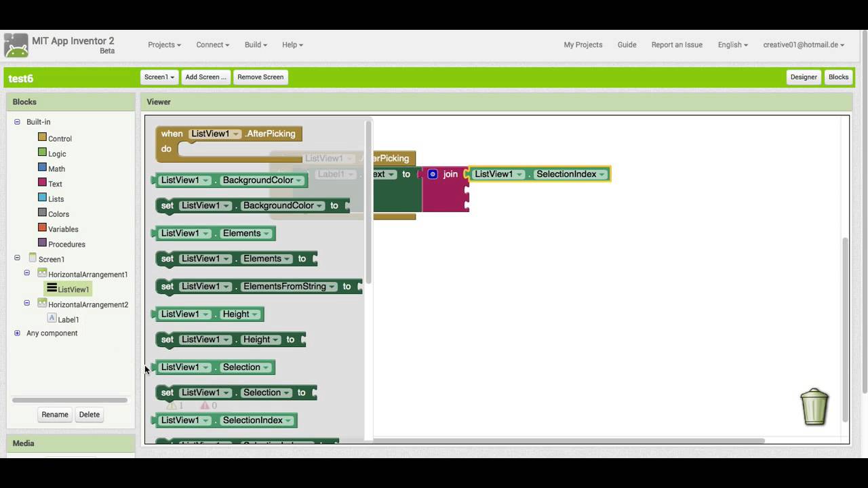Select the Text blocks color icon

(x=42, y=182)
